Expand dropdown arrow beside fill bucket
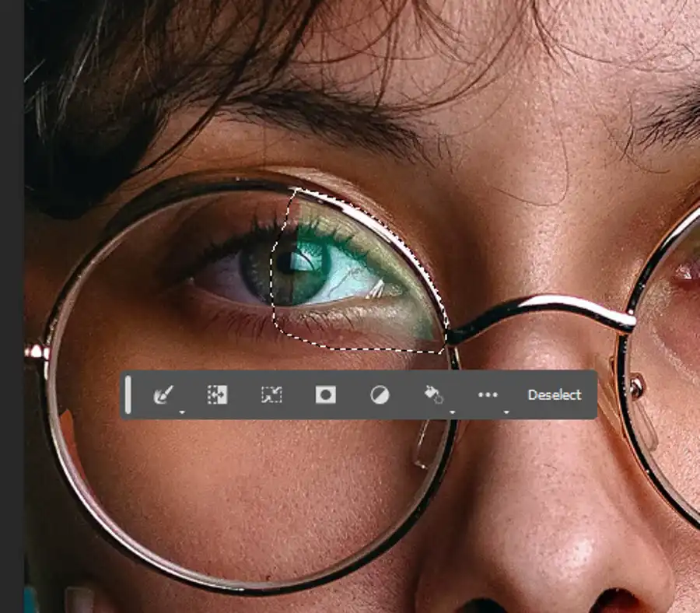The image size is (700, 613). pyautogui.click(x=452, y=412)
